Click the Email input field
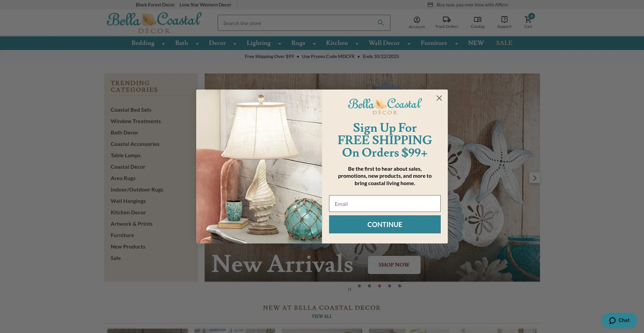The height and width of the screenshot is (333, 644). (x=385, y=204)
